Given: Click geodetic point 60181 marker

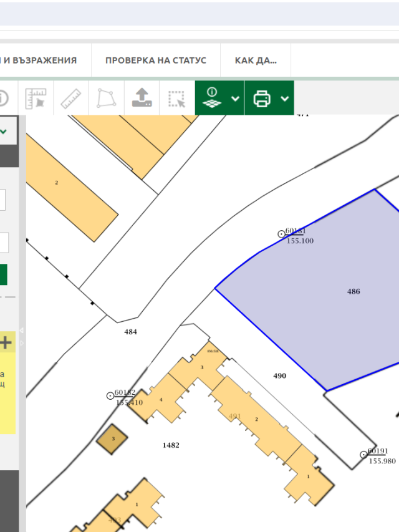Looking at the screenshot, I should point(281,234).
